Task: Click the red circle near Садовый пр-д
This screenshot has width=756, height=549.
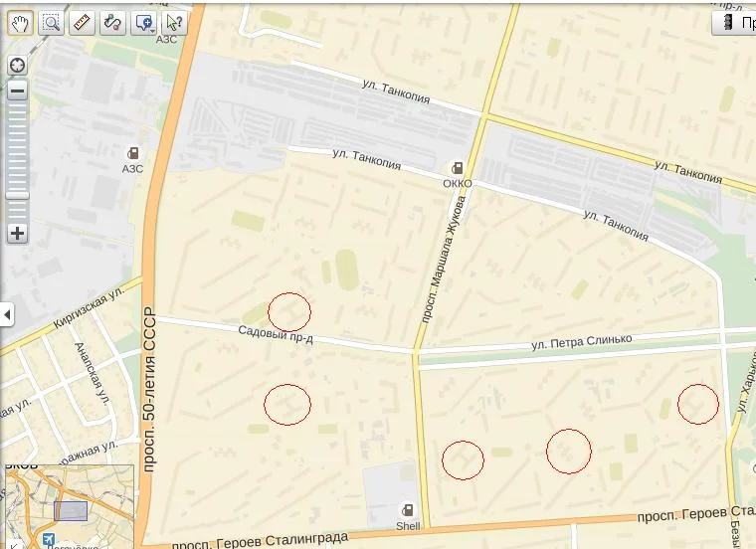Action: point(289,312)
